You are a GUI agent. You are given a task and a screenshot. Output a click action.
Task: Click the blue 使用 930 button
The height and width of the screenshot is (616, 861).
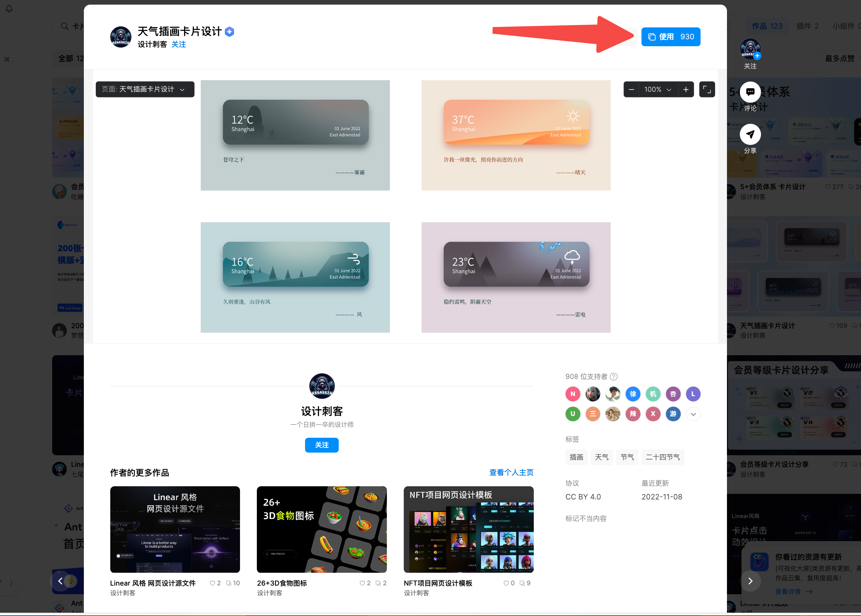pos(670,37)
